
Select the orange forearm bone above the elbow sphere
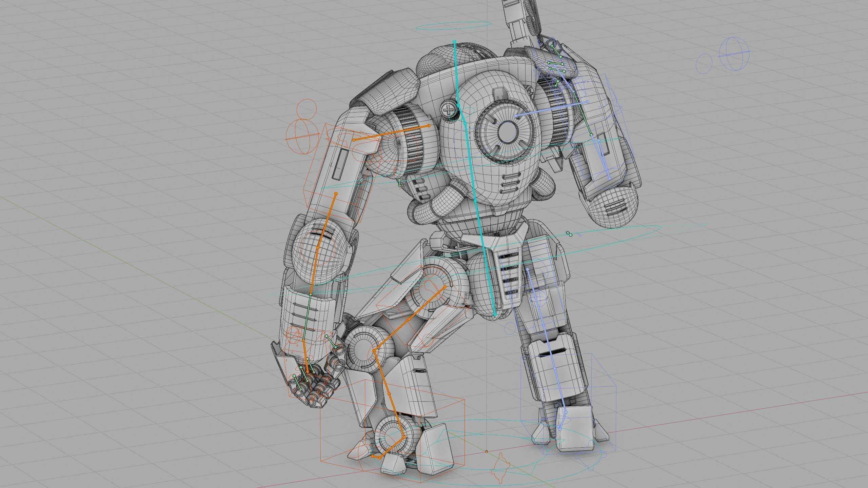click(x=327, y=220)
